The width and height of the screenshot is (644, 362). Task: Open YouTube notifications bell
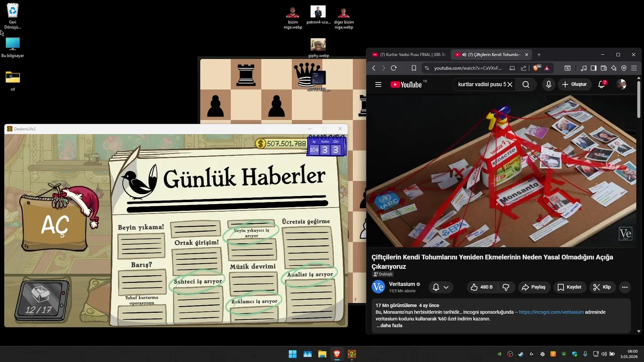coord(602,84)
